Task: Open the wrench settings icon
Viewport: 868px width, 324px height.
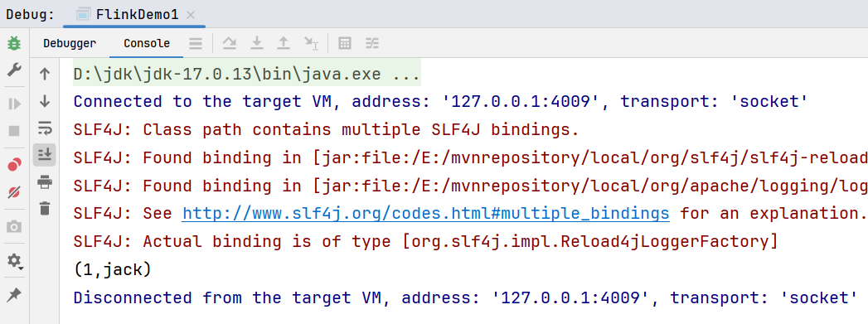Action: [14, 70]
